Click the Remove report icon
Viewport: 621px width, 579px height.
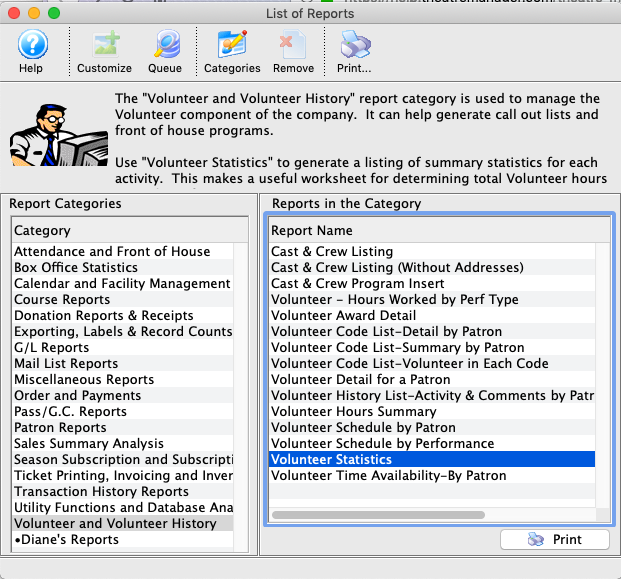[293, 51]
